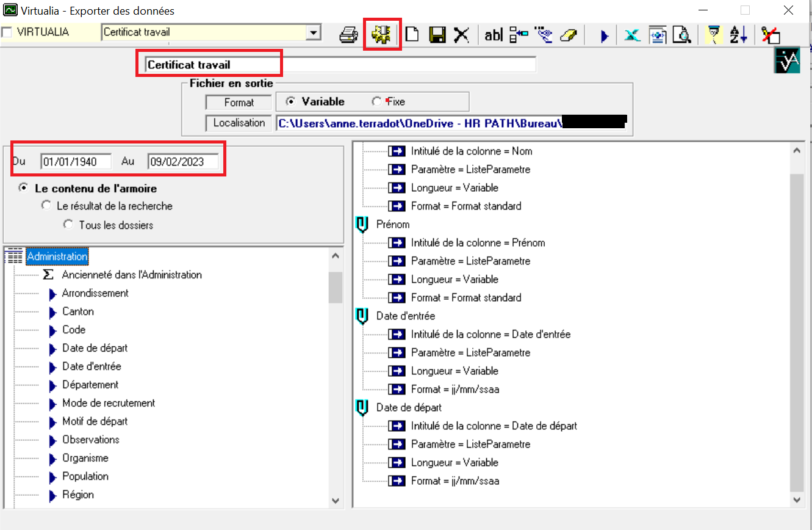
Task: Select the Tous les dossiers option
Action: (68, 225)
